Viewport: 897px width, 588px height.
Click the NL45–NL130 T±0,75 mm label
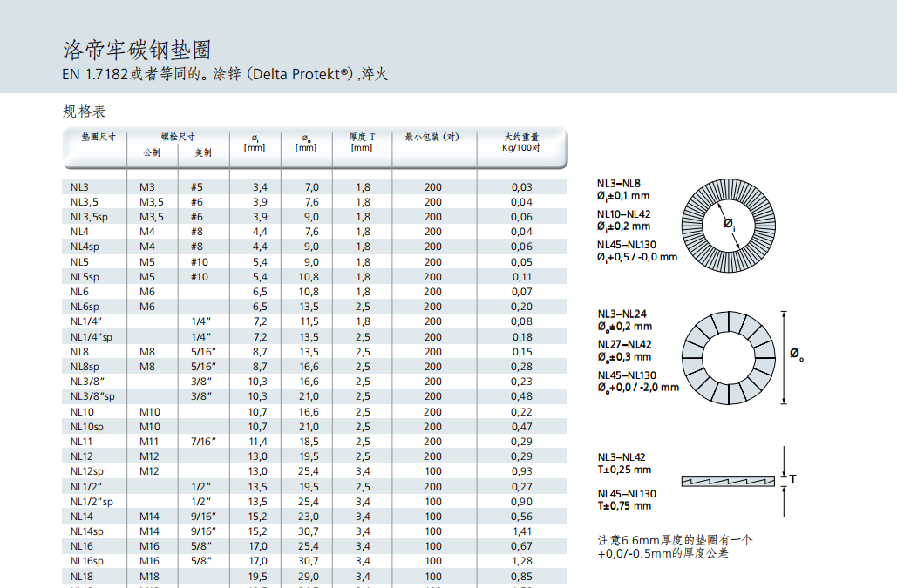[627, 500]
